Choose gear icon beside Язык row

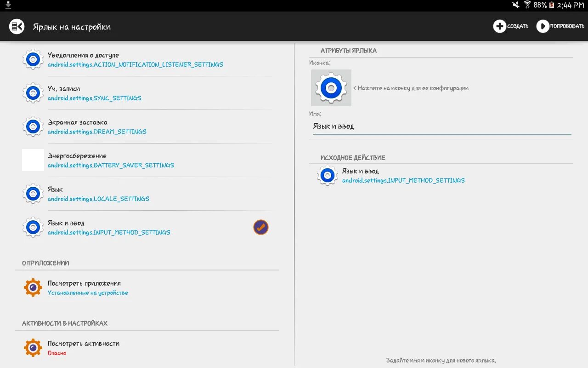click(33, 194)
